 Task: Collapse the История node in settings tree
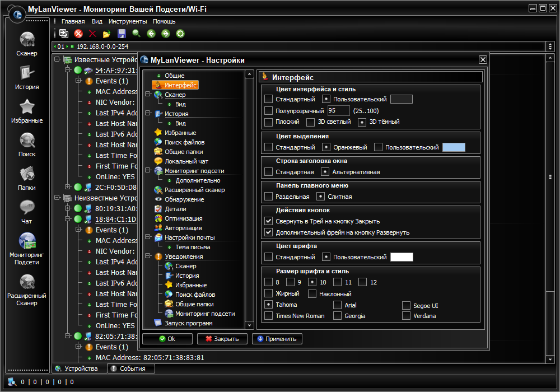point(148,113)
